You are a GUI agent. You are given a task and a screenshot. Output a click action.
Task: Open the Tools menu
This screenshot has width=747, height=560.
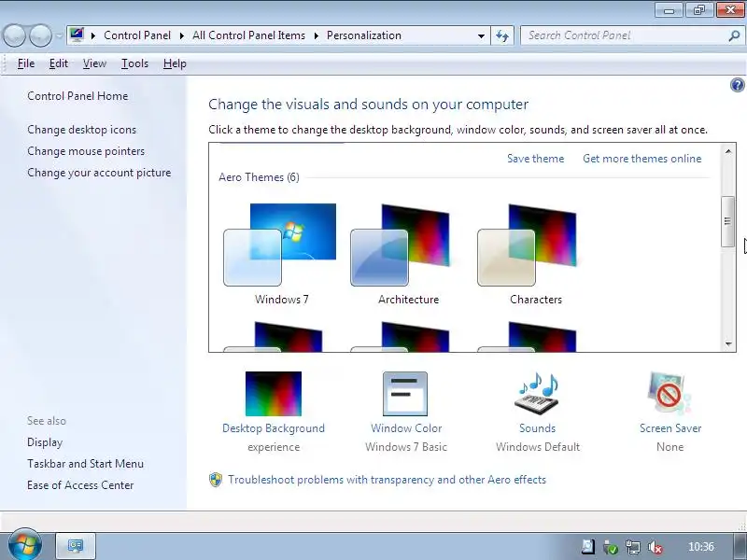tap(134, 63)
